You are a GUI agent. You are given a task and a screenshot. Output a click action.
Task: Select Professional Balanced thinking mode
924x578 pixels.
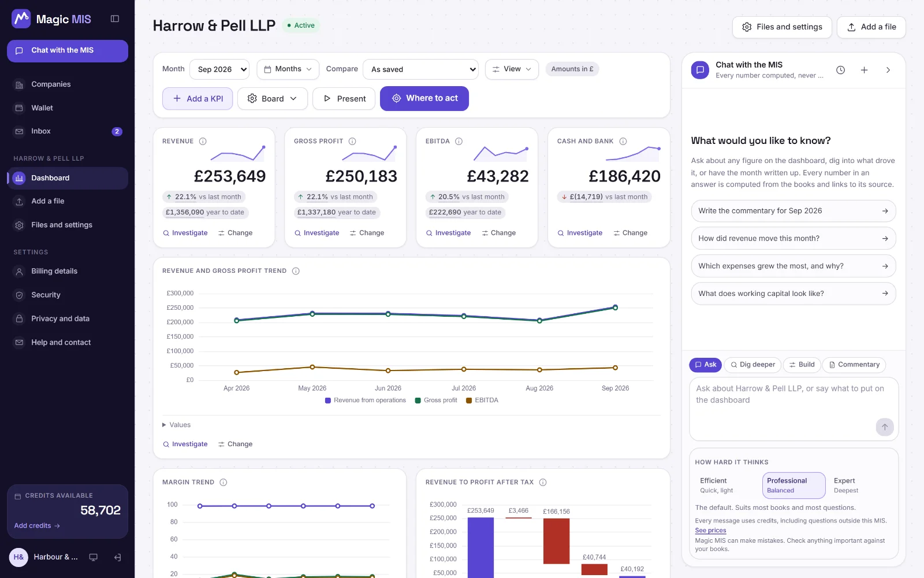[x=794, y=486]
